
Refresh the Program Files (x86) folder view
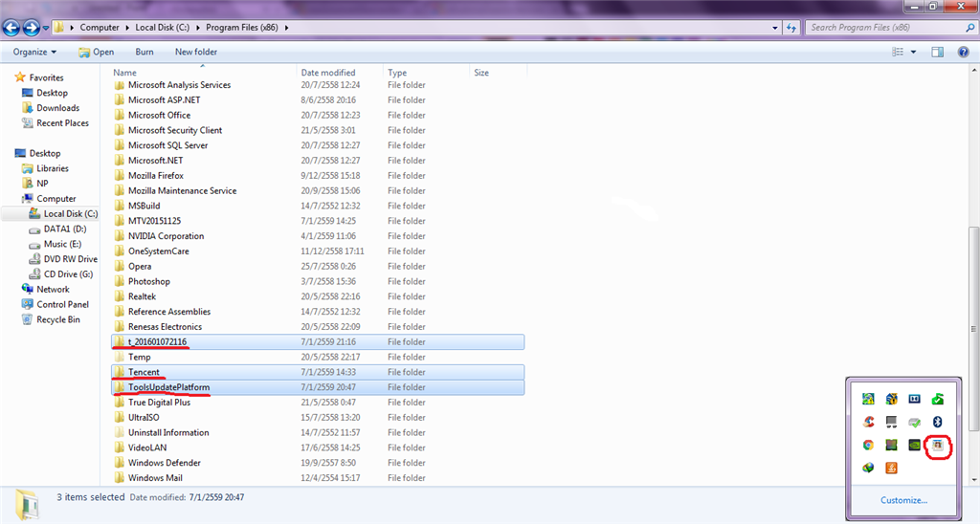[x=791, y=28]
